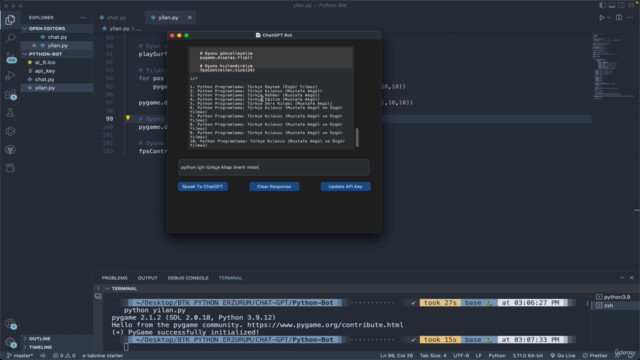Click the lightbulb code action on line 99
This screenshot has width=640, height=360.
click(128, 118)
